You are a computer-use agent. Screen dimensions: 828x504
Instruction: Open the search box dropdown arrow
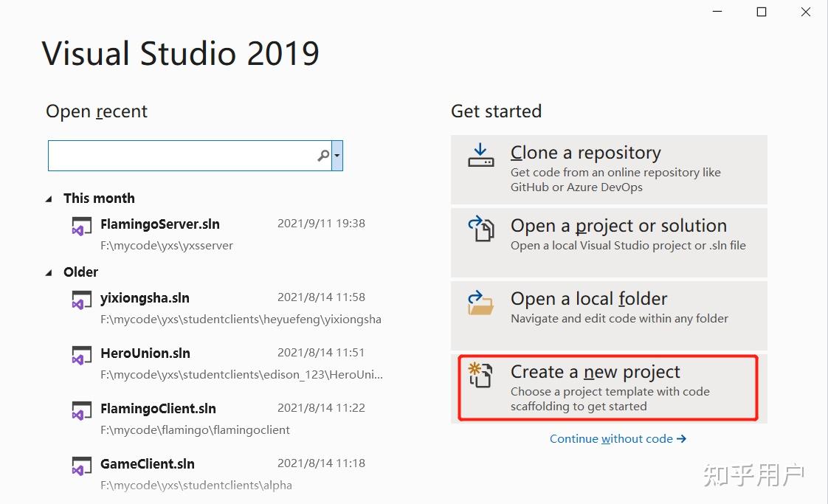pyautogui.click(x=337, y=155)
